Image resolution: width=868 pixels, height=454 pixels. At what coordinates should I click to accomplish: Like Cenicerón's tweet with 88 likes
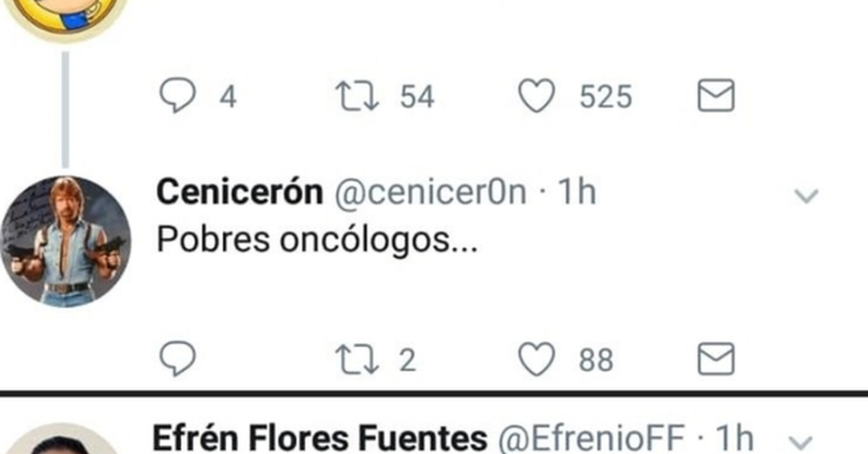[x=536, y=359]
